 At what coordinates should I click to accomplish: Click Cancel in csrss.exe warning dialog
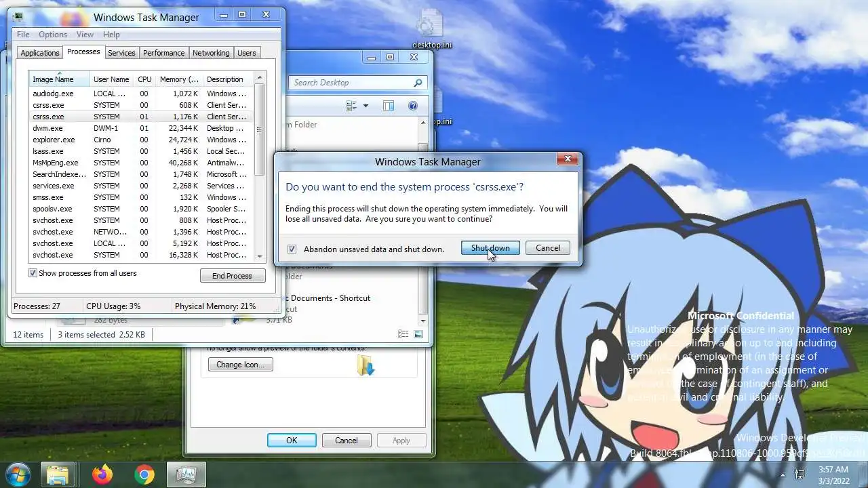pos(548,248)
